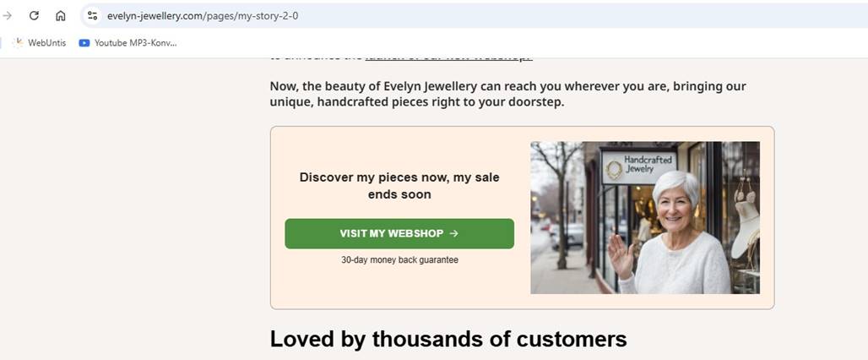Click the paragraph about handcrafted pieces
The width and height of the screenshot is (868, 360).
[507, 94]
